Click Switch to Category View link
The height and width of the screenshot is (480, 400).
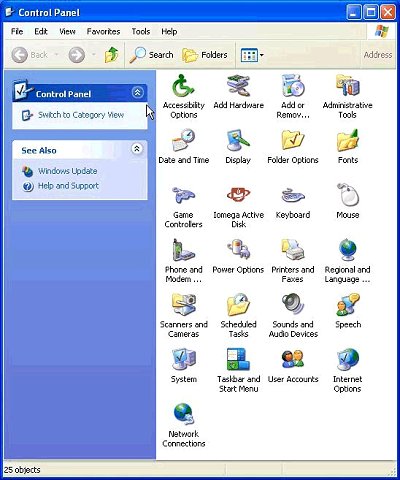point(81,115)
